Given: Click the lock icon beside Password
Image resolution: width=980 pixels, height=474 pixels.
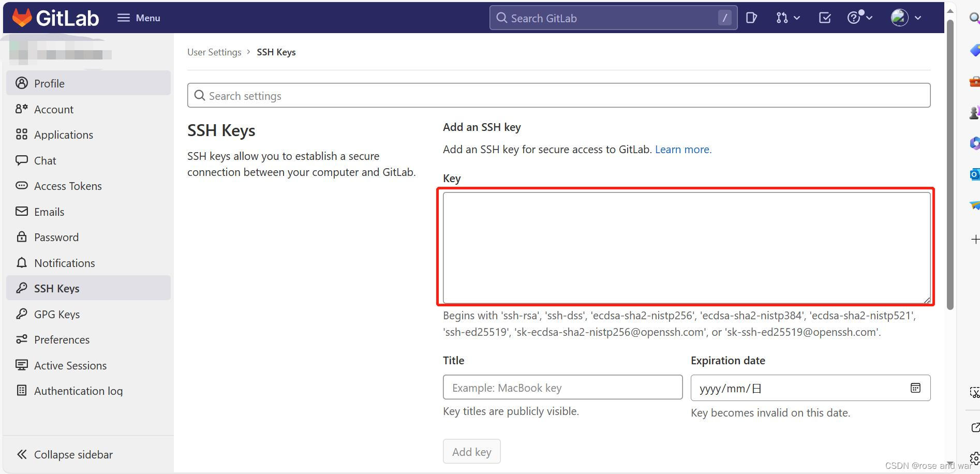Looking at the screenshot, I should [21, 237].
